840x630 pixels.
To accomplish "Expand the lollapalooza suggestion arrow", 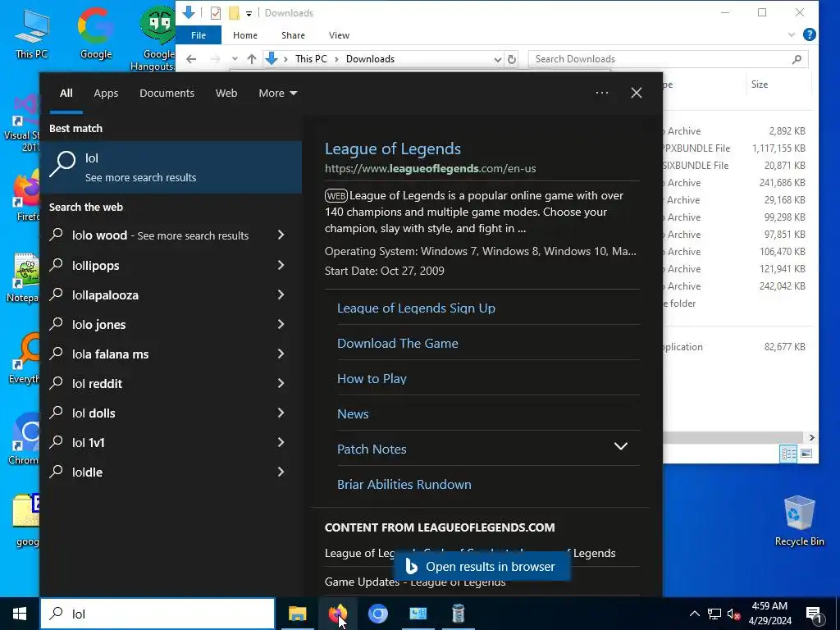I will (x=281, y=294).
